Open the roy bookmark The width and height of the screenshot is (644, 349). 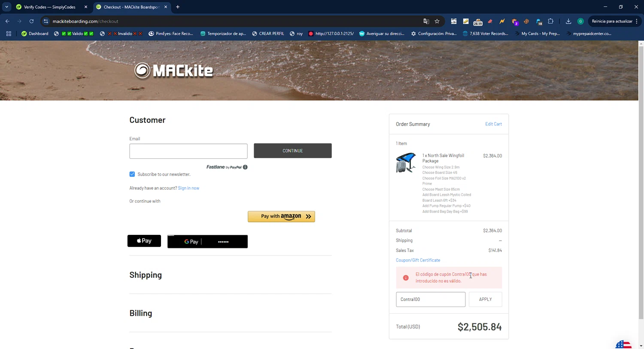pyautogui.click(x=296, y=33)
